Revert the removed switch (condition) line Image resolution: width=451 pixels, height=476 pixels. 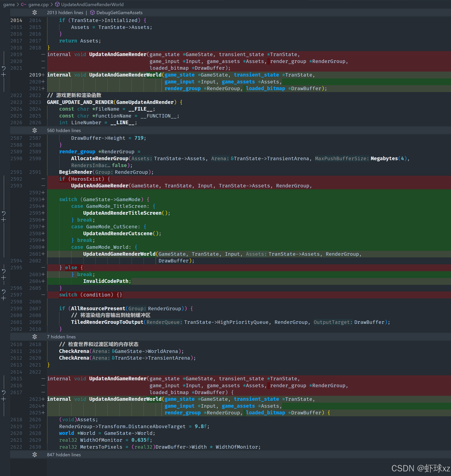click(4, 291)
